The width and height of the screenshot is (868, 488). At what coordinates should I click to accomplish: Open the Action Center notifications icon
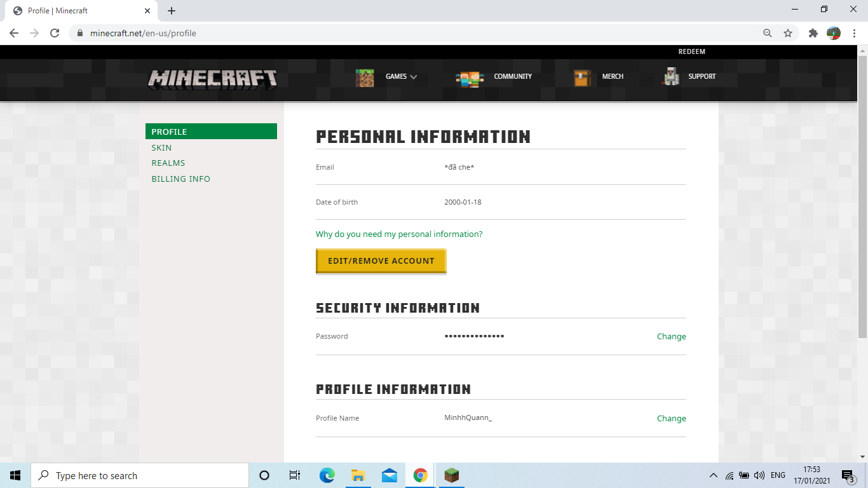pyautogui.click(x=848, y=475)
